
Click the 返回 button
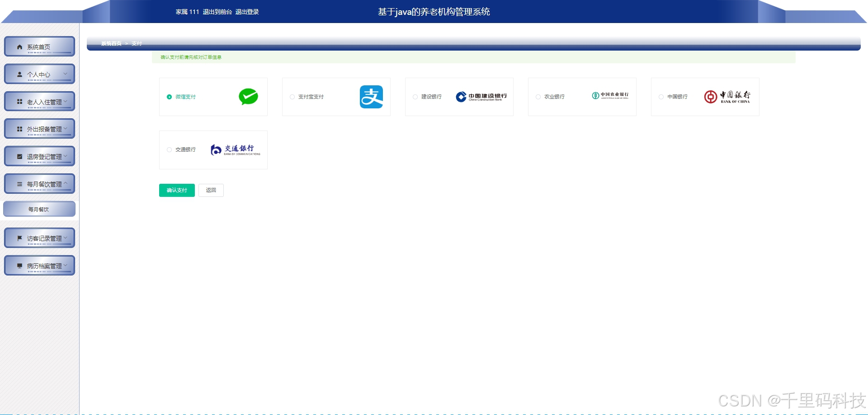pyautogui.click(x=211, y=190)
